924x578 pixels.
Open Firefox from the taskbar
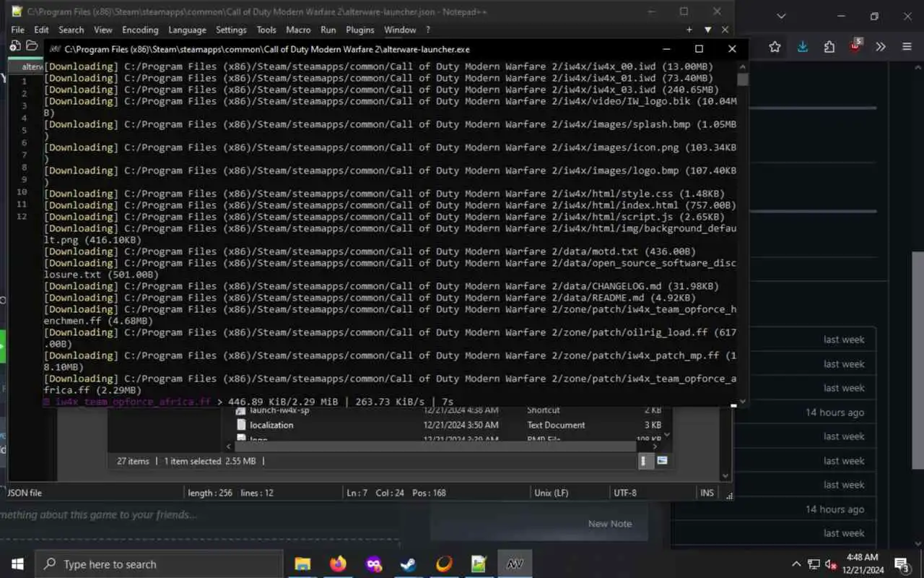point(338,564)
